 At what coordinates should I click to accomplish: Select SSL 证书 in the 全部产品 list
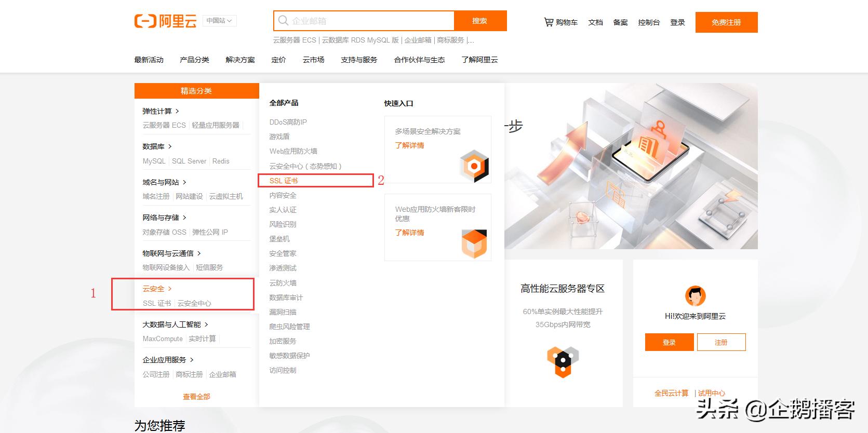284,181
